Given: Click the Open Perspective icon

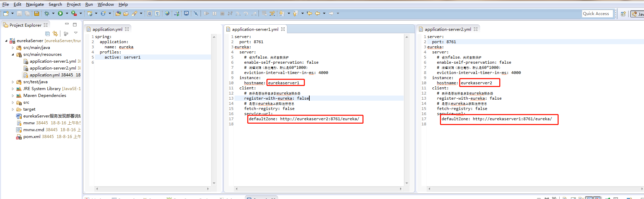Looking at the screenshot, I should click(x=623, y=14).
